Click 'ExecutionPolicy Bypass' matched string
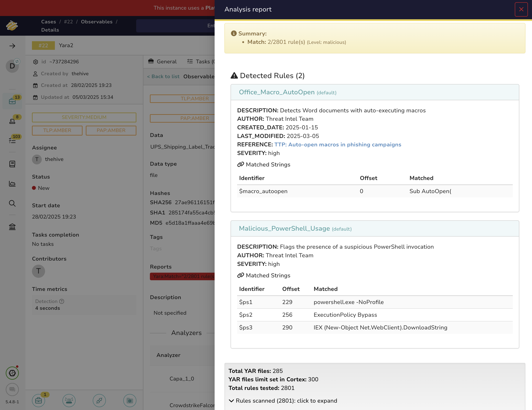This screenshot has width=532, height=410. [345, 315]
